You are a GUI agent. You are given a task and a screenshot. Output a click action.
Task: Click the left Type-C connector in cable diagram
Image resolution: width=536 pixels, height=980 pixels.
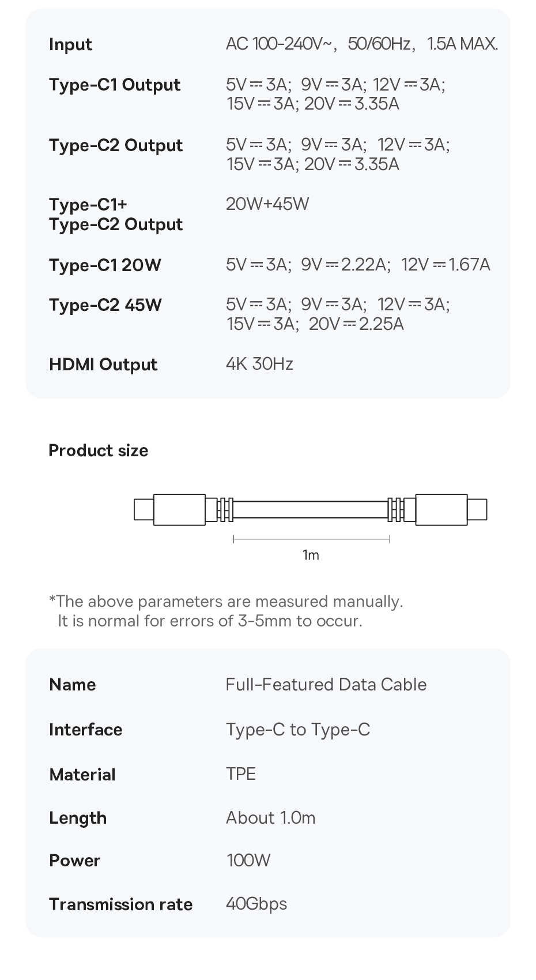pos(171,509)
